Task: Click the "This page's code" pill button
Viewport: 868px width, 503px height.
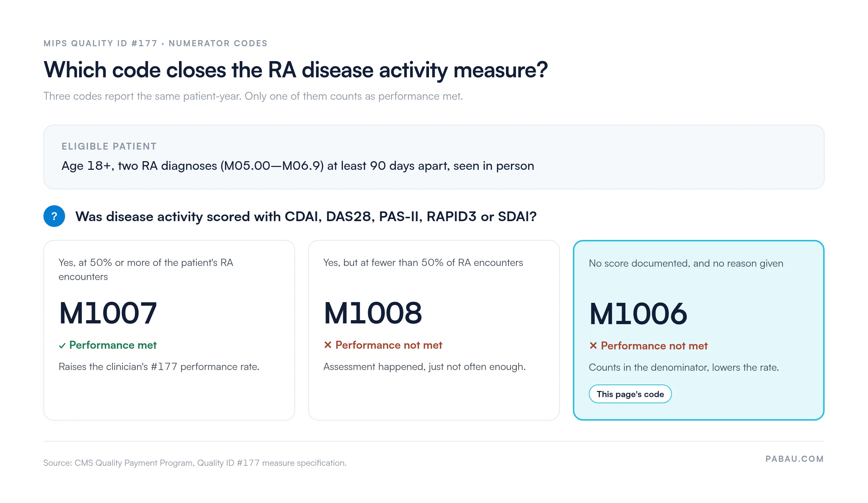Action: click(x=630, y=394)
